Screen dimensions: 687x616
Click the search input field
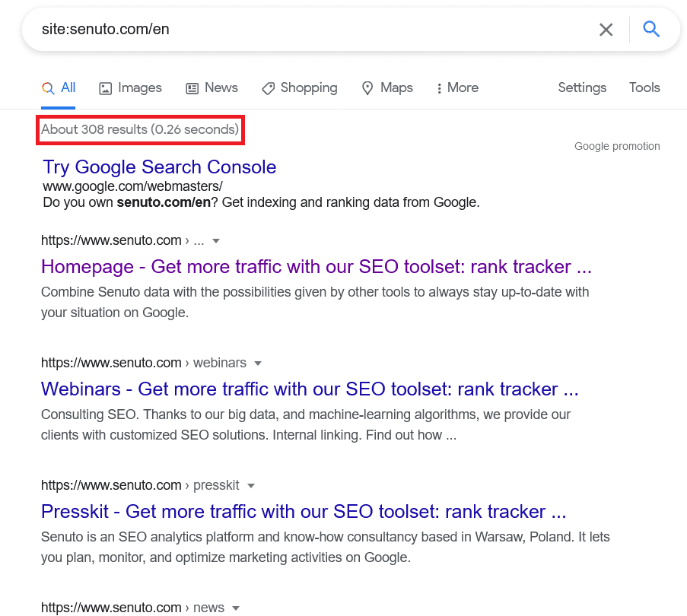point(304,30)
